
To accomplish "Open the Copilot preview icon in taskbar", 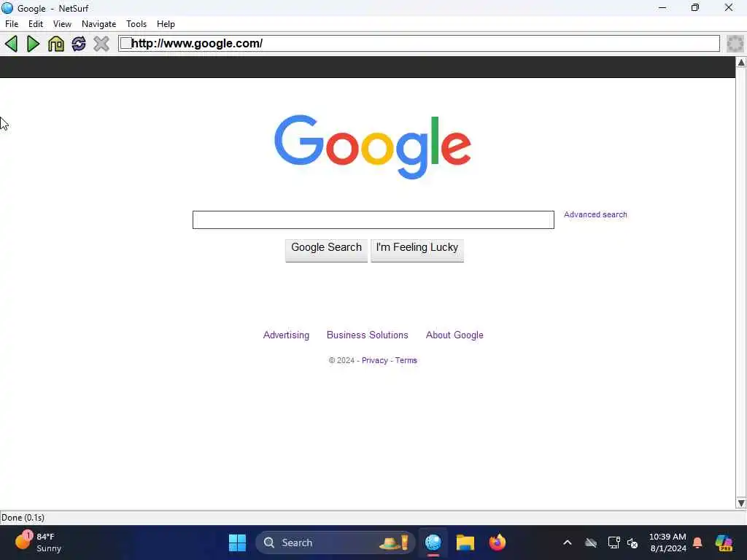I will pos(724,542).
